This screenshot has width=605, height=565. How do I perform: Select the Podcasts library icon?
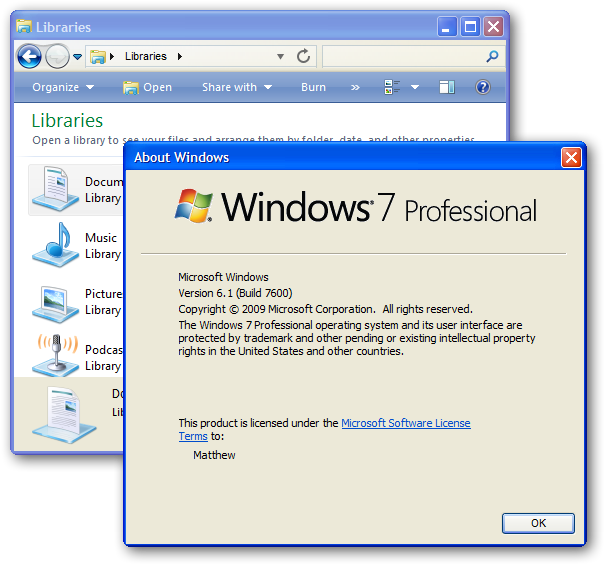click(54, 356)
